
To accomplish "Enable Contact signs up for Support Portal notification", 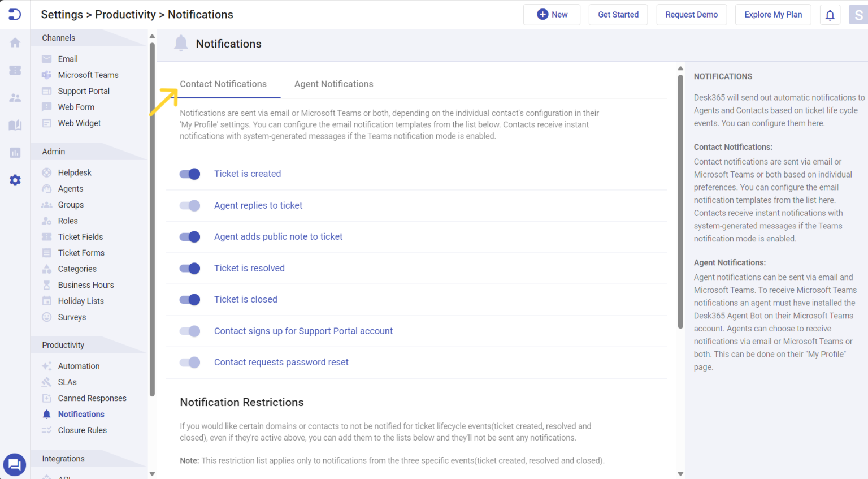I will coord(189,331).
